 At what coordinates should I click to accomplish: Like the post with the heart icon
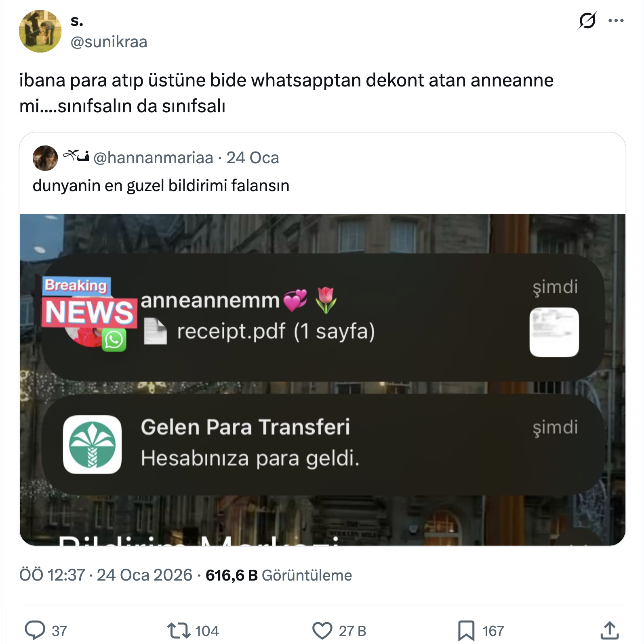[x=322, y=630]
